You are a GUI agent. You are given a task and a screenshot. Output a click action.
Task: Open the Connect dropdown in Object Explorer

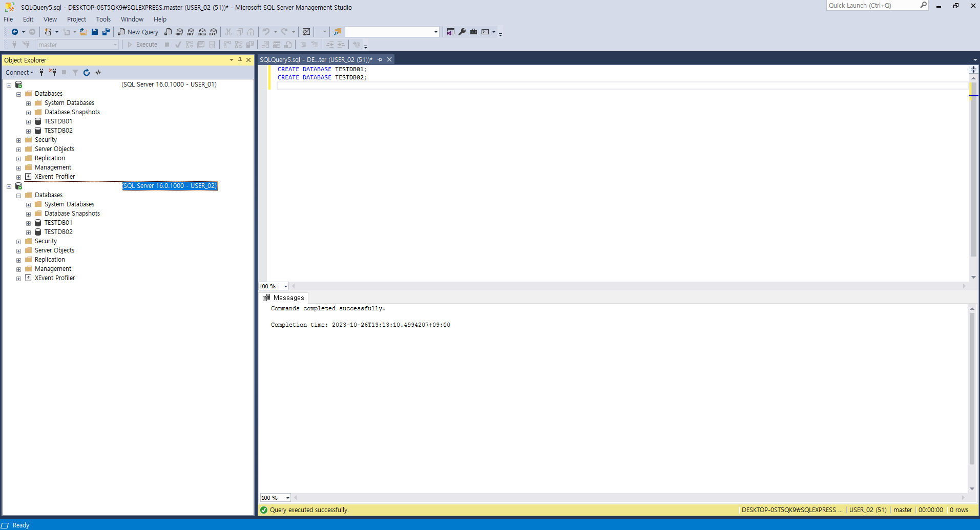point(19,72)
